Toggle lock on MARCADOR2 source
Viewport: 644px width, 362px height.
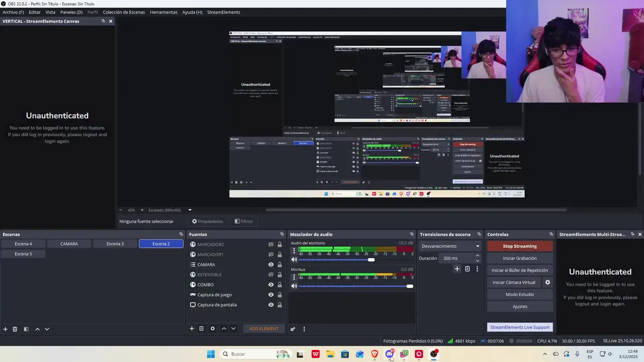(280, 244)
